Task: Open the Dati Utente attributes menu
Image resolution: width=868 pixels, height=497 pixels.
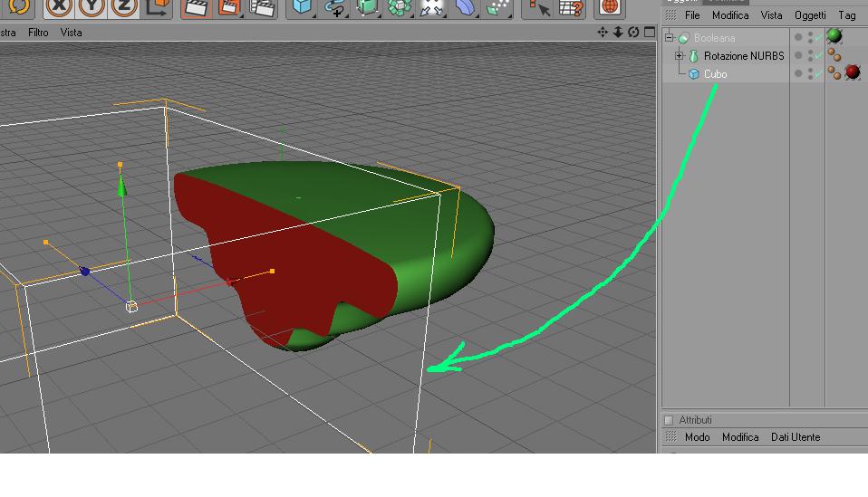Action: click(x=796, y=437)
